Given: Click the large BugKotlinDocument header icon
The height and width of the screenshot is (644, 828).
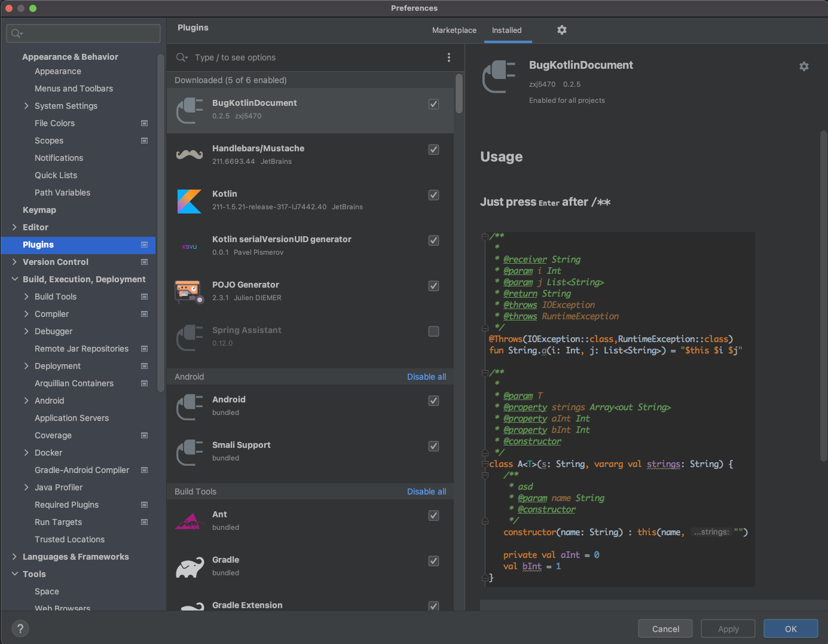Looking at the screenshot, I should 499,77.
